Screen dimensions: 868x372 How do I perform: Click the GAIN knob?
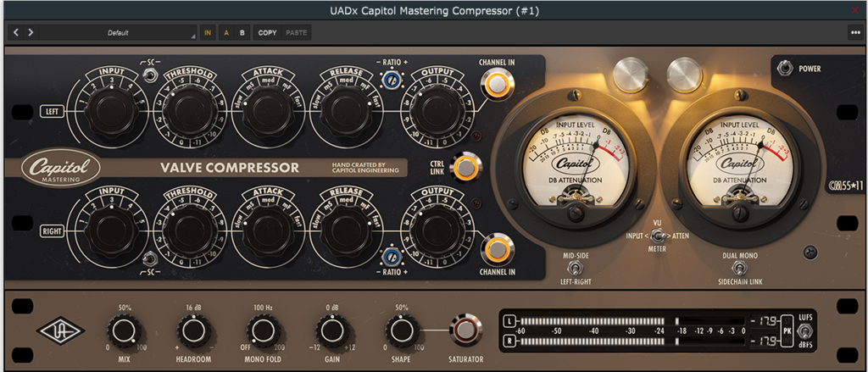click(x=331, y=331)
